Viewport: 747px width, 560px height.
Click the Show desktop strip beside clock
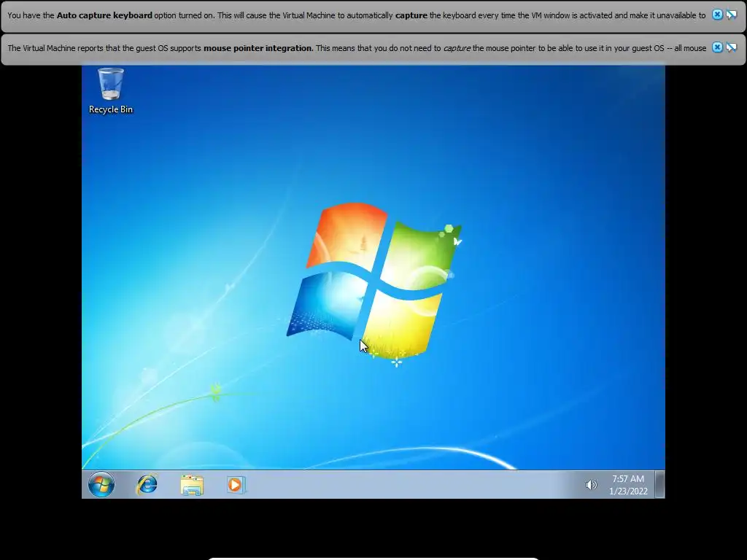[659, 484]
